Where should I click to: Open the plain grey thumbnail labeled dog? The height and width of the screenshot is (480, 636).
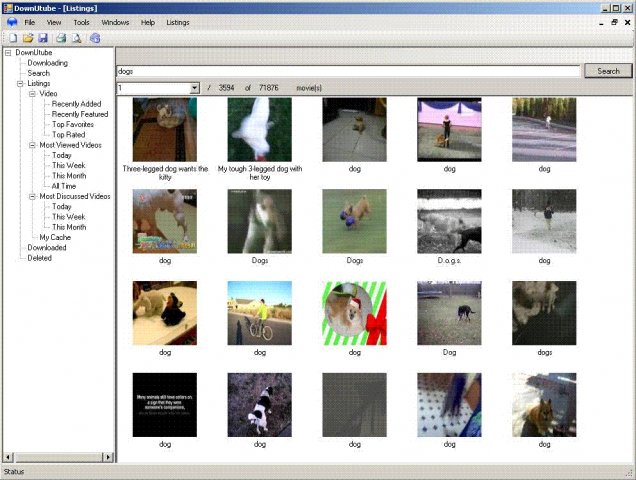[x=355, y=405]
